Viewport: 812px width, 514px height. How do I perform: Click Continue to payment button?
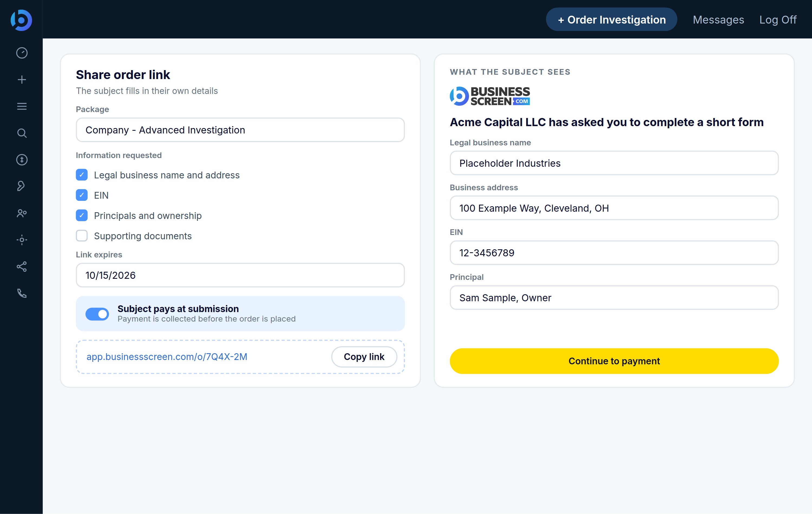point(614,361)
